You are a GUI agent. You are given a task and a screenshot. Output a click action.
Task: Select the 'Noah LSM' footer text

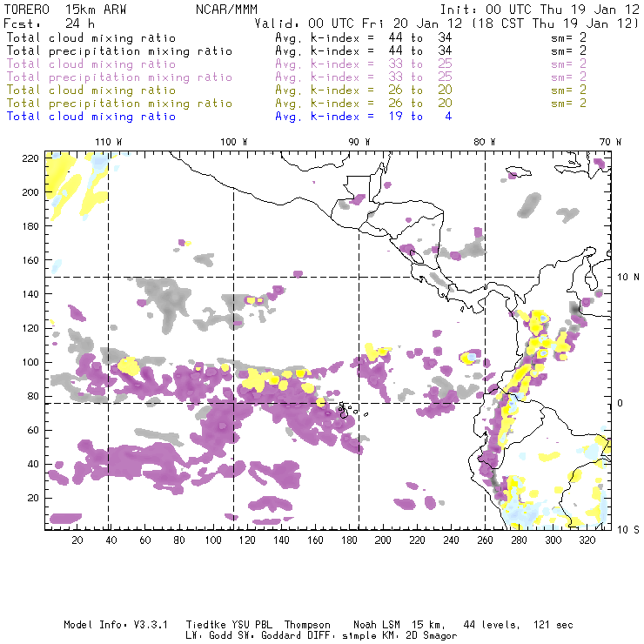coord(376,625)
